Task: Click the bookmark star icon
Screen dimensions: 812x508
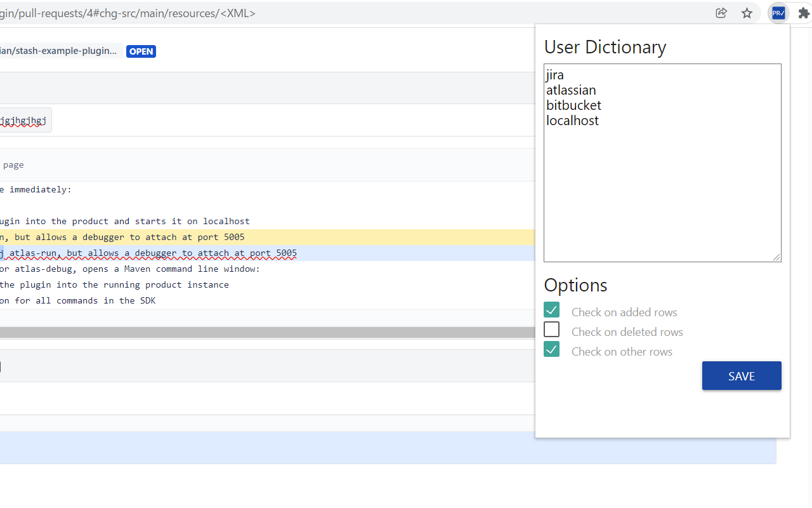Action: [747, 13]
